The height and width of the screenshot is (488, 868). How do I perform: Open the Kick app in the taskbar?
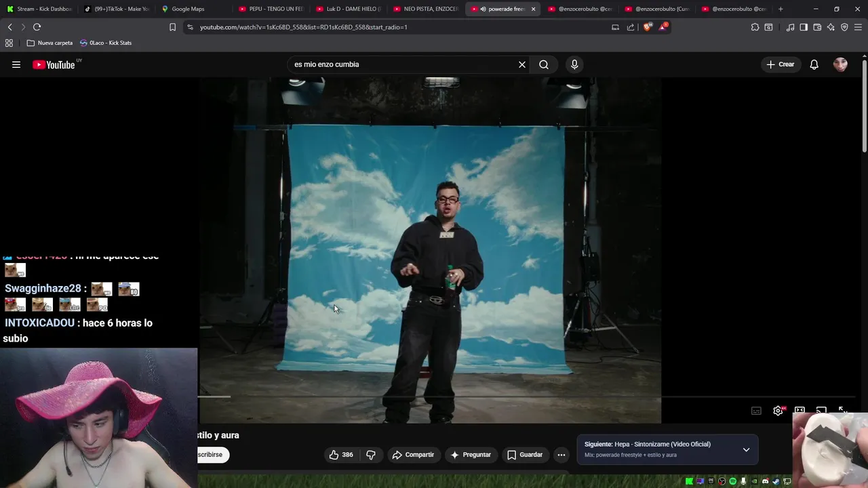(x=689, y=481)
